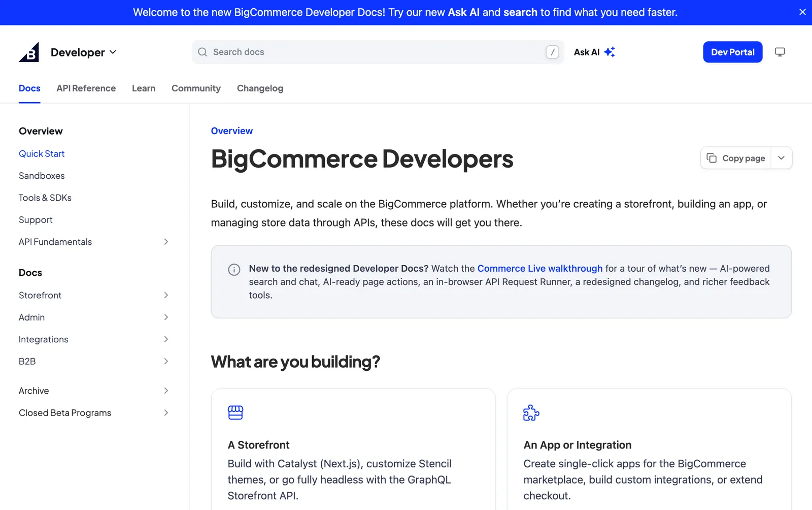This screenshot has height=510, width=812.
Task: Switch to the API Reference tab
Action: [x=86, y=88]
